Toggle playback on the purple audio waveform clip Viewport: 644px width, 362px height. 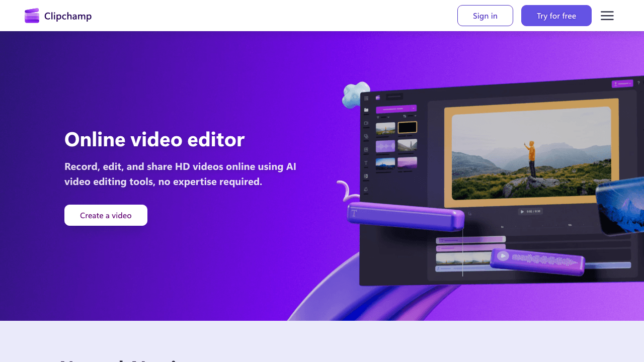(x=503, y=255)
